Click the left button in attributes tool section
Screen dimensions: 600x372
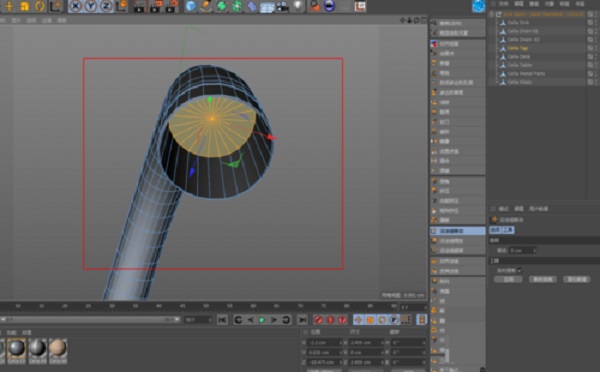point(508,279)
